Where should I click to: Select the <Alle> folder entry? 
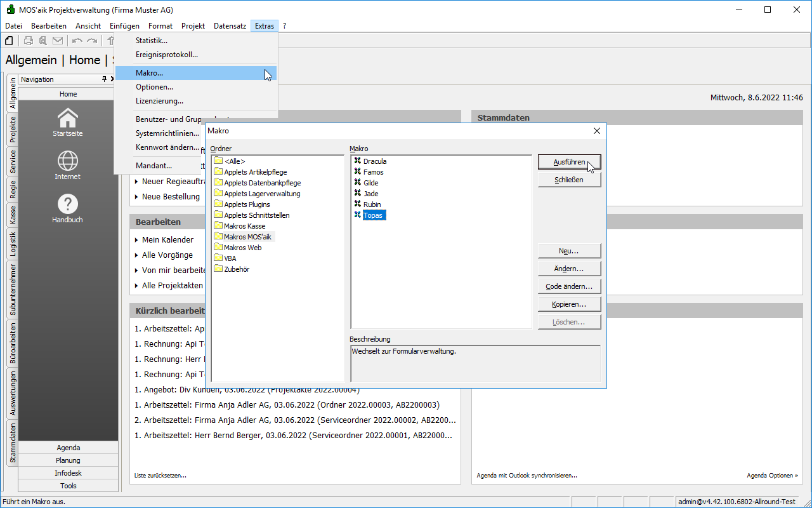tap(234, 161)
